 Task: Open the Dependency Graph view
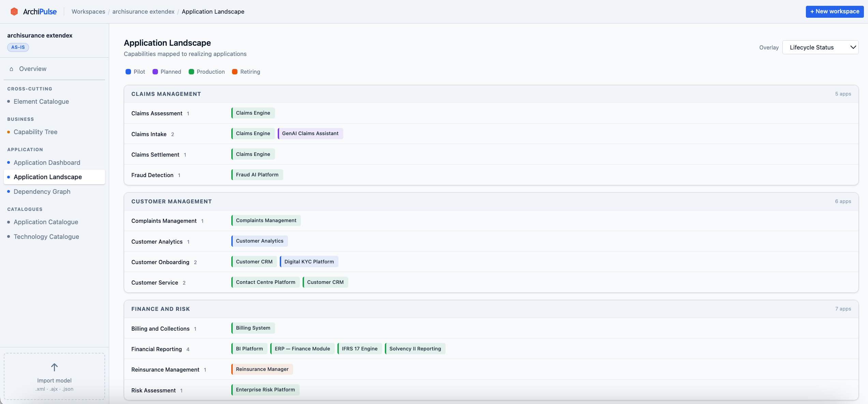[x=42, y=191]
